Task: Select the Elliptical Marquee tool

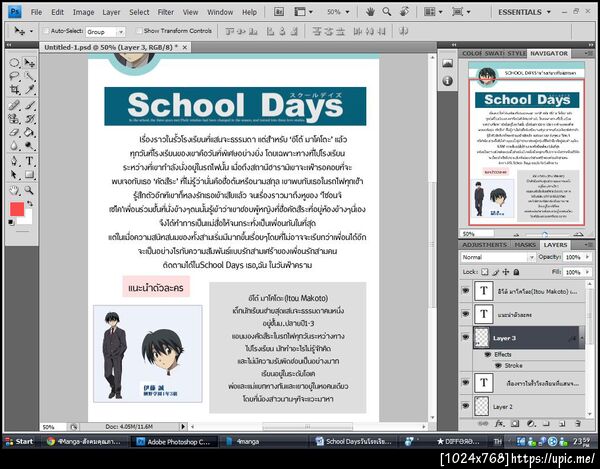Action: click(14, 63)
